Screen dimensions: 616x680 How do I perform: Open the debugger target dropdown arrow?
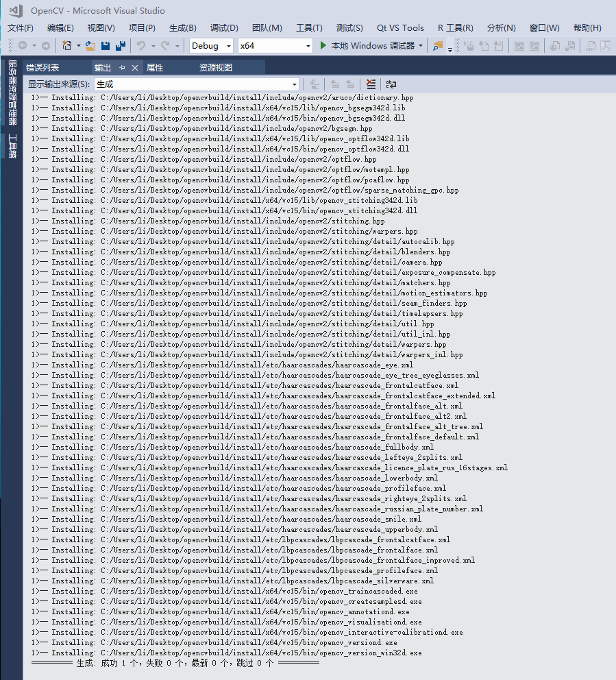pyautogui.click(x=421, y=45)
